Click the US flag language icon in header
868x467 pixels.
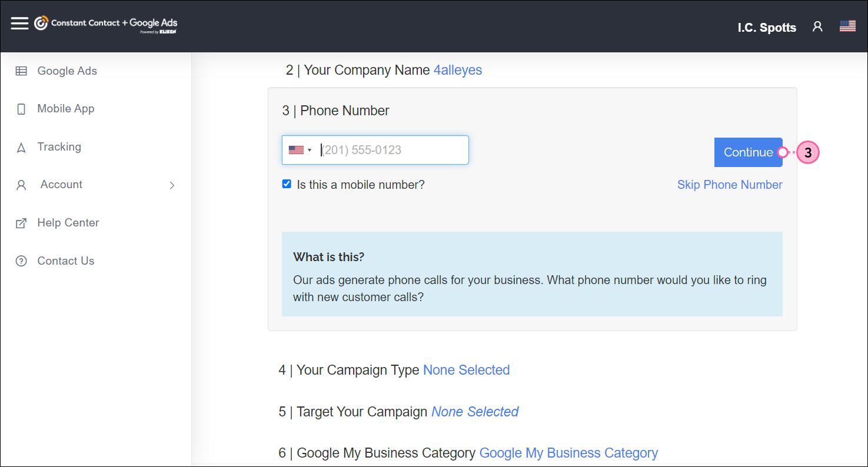tap(847, 26)
